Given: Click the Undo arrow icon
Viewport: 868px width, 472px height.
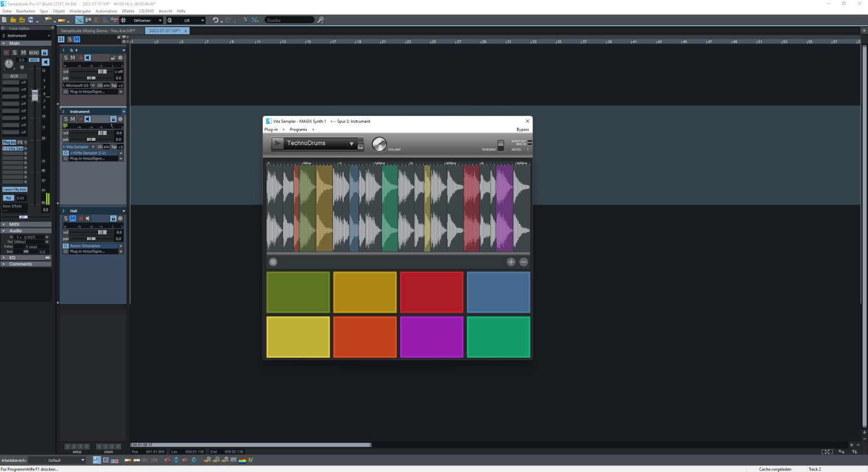Looking at the screenshot, I should click(215, 20).
